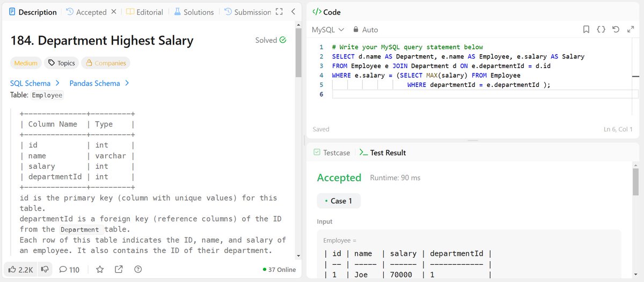Click the Solved status indicator
The width and height of the screenshot is (644, 282).
coord(270,40)
